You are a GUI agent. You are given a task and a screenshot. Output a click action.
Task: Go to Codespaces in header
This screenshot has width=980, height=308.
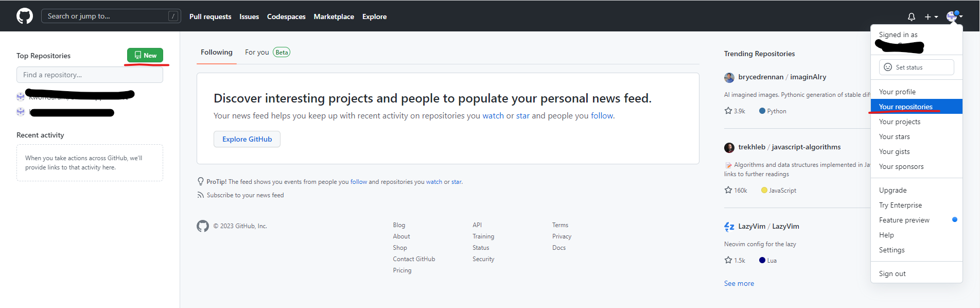click(286, 16)
